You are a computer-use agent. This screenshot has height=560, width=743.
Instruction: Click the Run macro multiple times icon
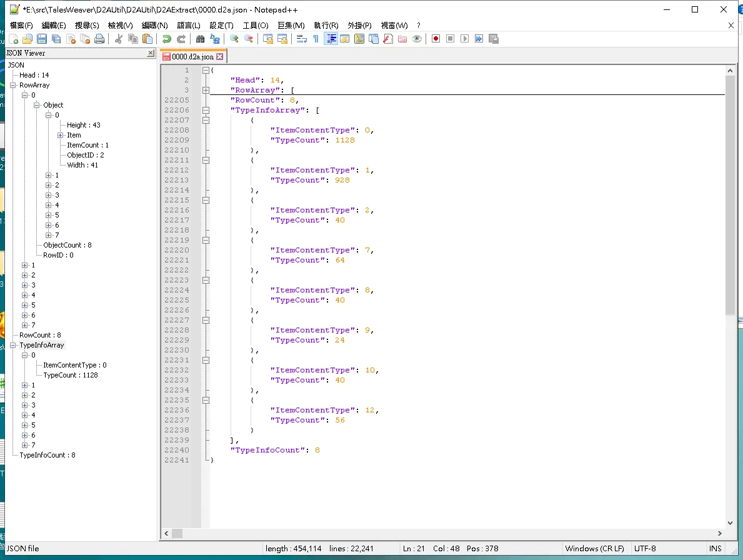479,39
